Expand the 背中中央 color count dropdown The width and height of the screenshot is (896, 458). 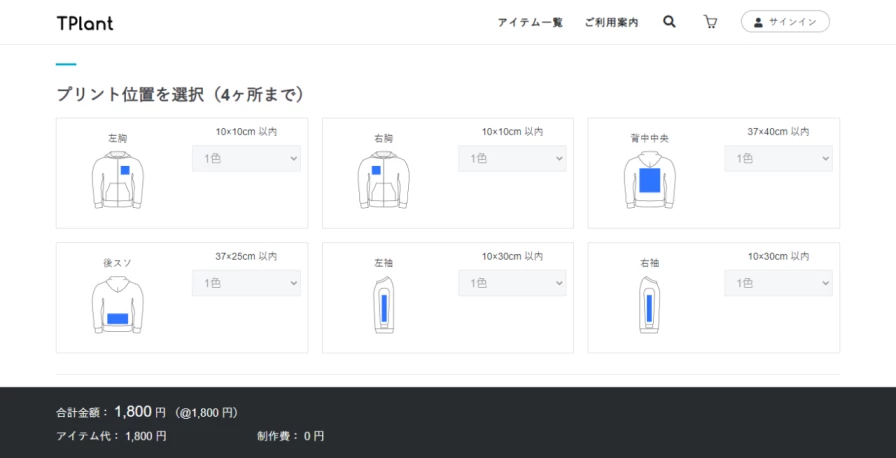point(778,158)
